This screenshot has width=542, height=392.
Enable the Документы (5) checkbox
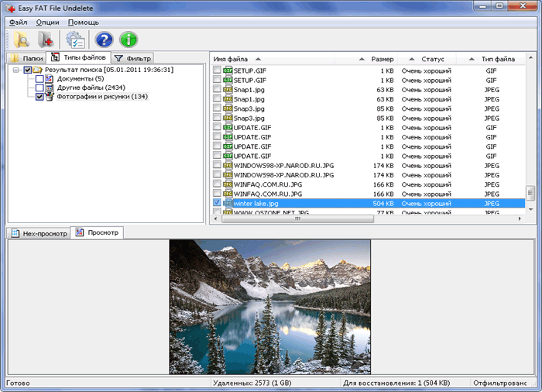point(39,79)
